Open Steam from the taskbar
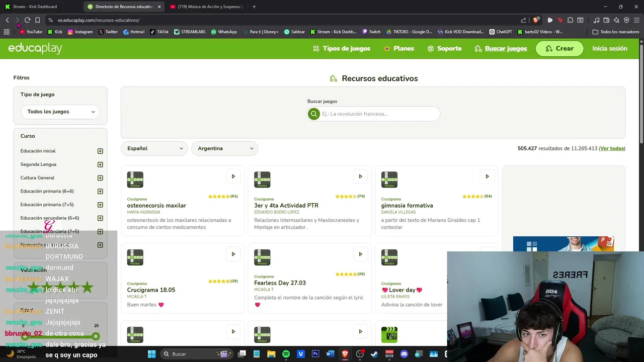Viewport: 644px width, 362px height. [374, 354]
